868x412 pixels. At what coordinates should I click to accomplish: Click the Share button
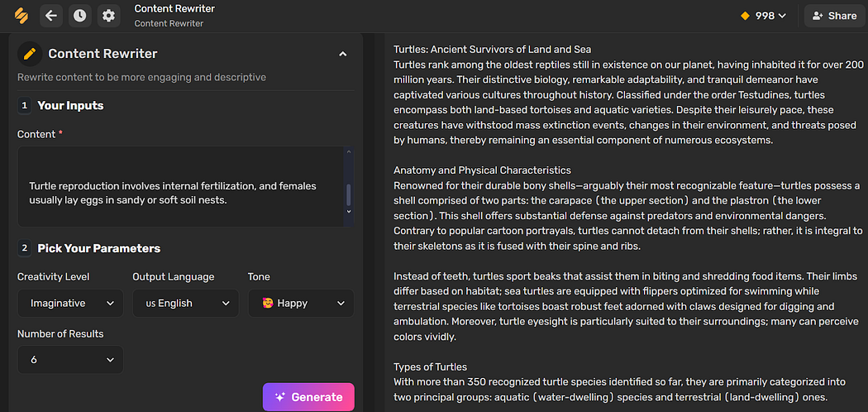click(x=834, y=16)
